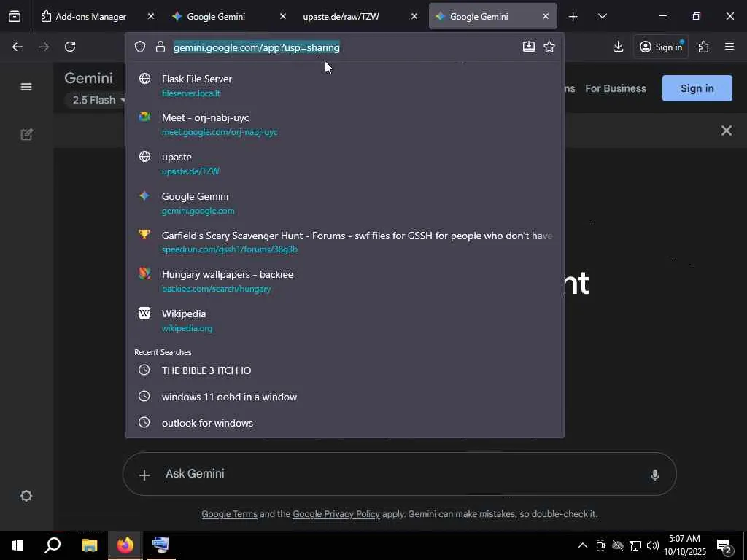Activate the microphone voice input
747x560 pixels.
click(x=654, y=474)
